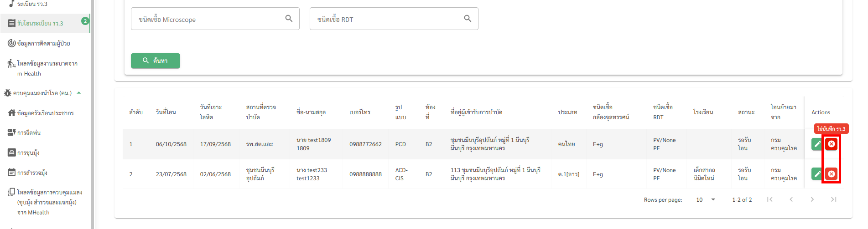This screenshot has width=868, height=229.
Task: Open ข้อมูลครัวเรือนประชากร in sidebar
Action: tap(45, 113)
